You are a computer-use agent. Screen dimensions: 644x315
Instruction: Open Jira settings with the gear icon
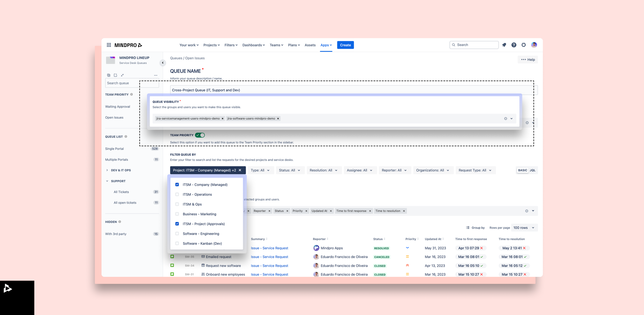pos(524,45)
